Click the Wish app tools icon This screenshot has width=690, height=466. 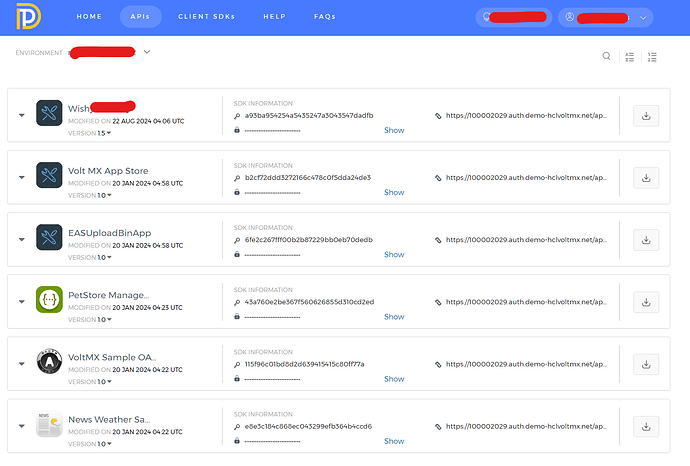pos(49,113)
